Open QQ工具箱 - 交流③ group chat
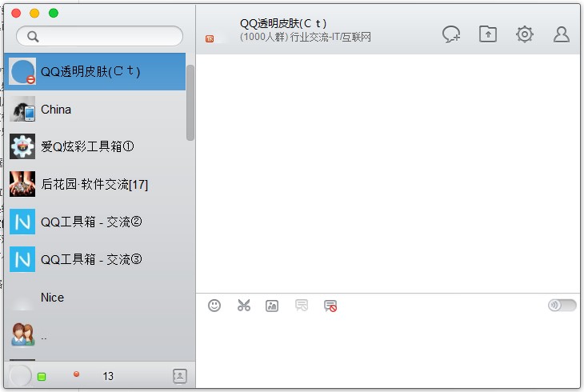This screenshot has width=584, height=392. 94,259
